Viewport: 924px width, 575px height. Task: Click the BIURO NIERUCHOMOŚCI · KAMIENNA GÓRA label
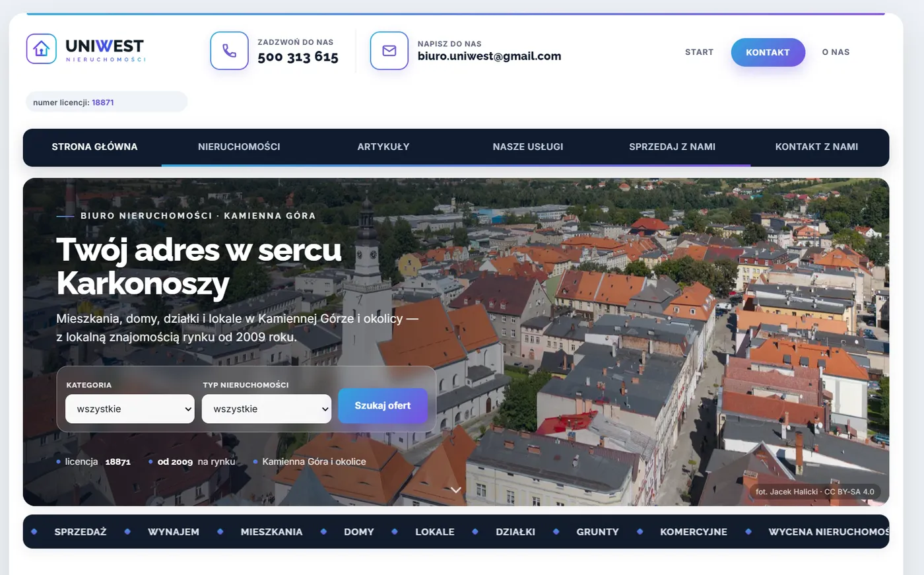click(x=198, y=216)
